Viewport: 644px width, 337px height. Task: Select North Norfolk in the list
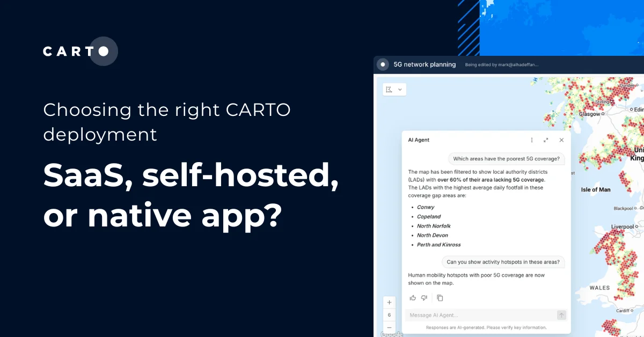(x=434, y=226)
